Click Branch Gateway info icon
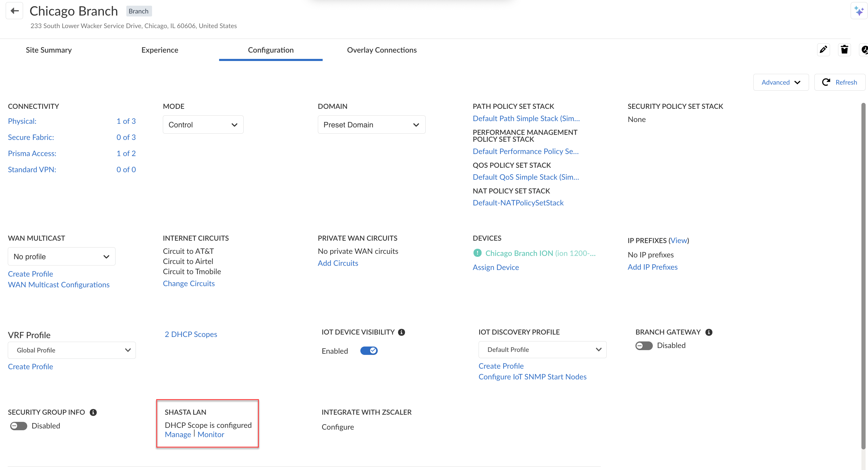Image resolution: width=868 pixels, height=470 pixels. 709,332
